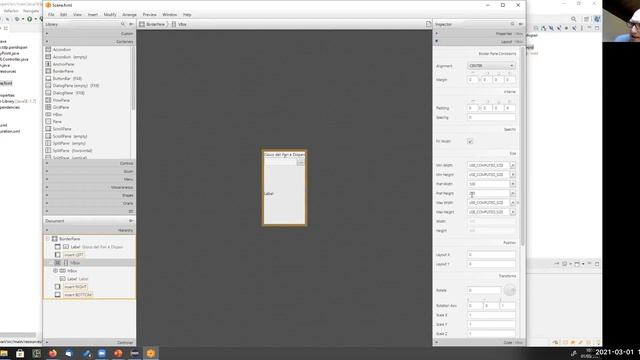Open the Max Height value dropdown arrow

[513, 212]
